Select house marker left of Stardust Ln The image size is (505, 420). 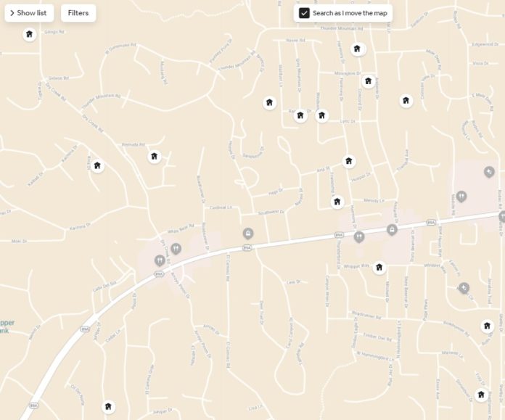click(x=269, y=103)
